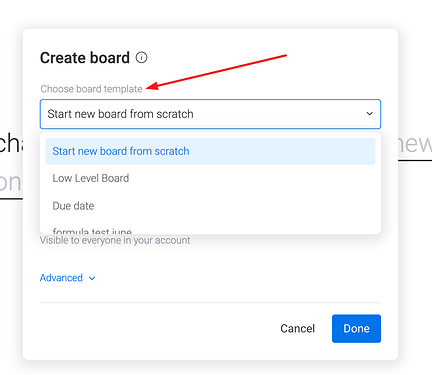Click the Create board dialog title

pos(85,58)
